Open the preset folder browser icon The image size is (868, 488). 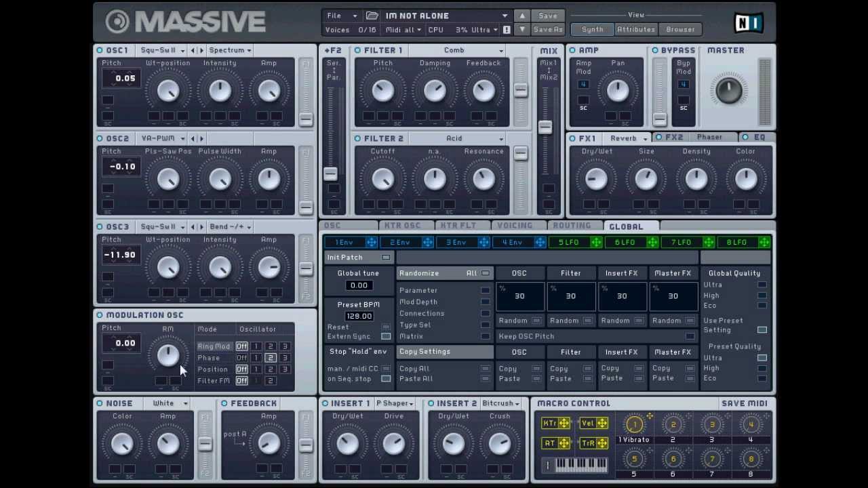(372, 16)
